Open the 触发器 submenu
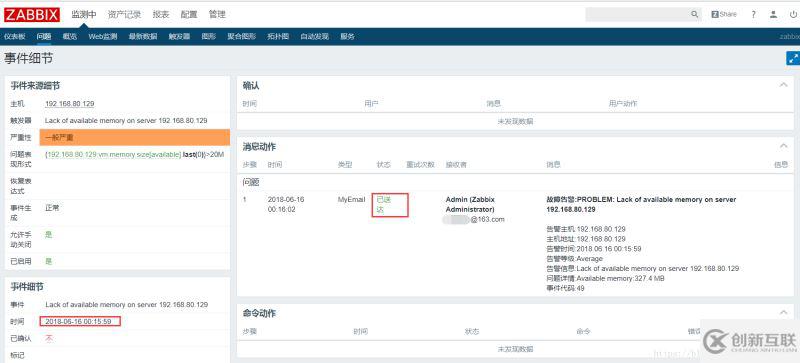Screen dimensions: 800x363 tap(180, 36)
